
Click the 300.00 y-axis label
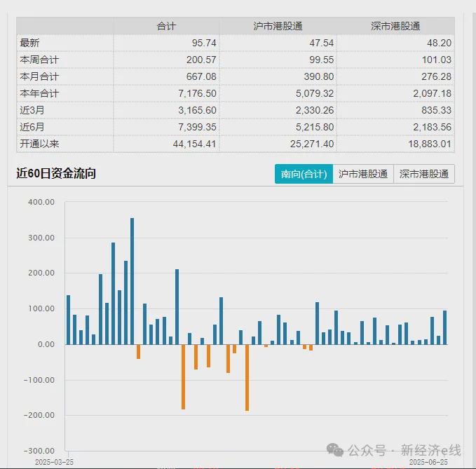(x=41, y=238)
